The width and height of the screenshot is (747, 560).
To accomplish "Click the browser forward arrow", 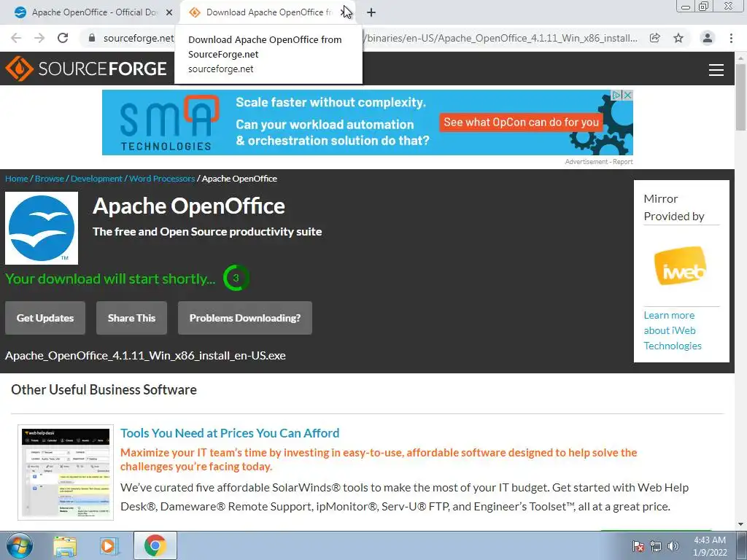I will 39,38.
